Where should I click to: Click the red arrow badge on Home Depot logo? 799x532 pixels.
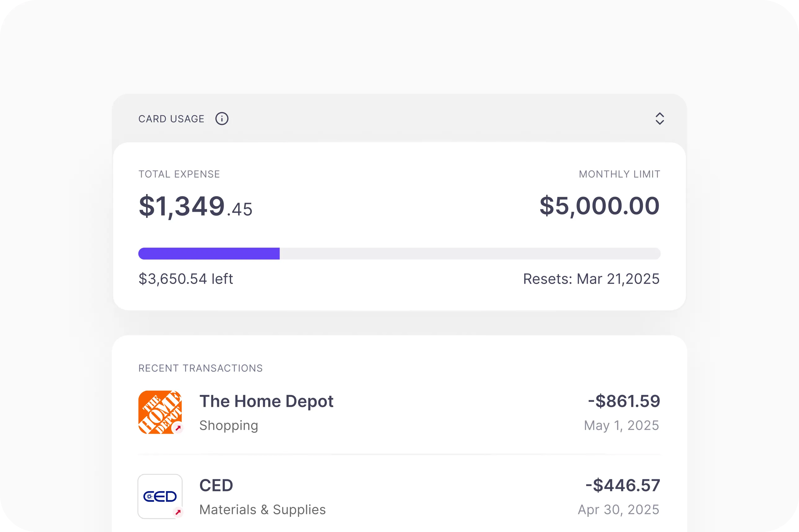click(x=178, y=428)
